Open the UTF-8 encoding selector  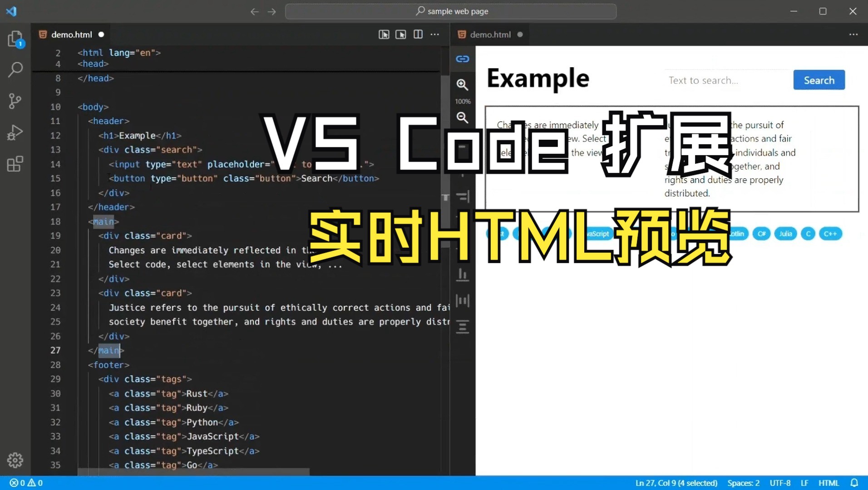coord(780,483)
